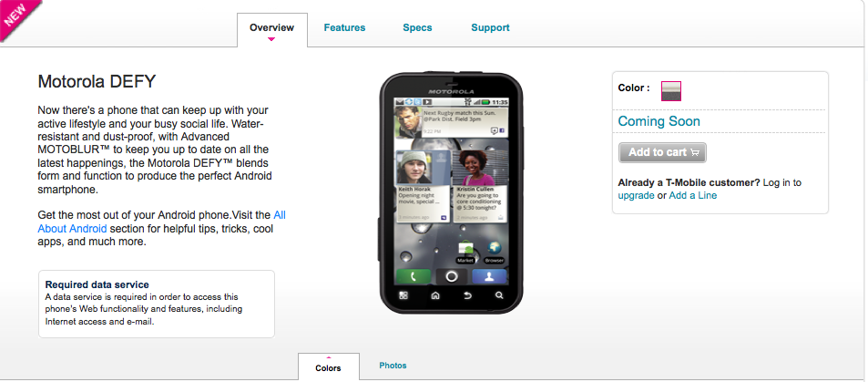Follow the upgrade link
The width and height of the screenshot is (868, 382).
pyautogui.click(x=636, y=195)
